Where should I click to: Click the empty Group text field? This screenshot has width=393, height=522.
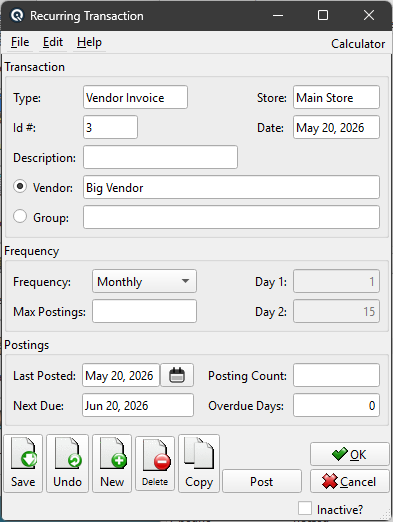pyautogui.click(x=231, y=217)
